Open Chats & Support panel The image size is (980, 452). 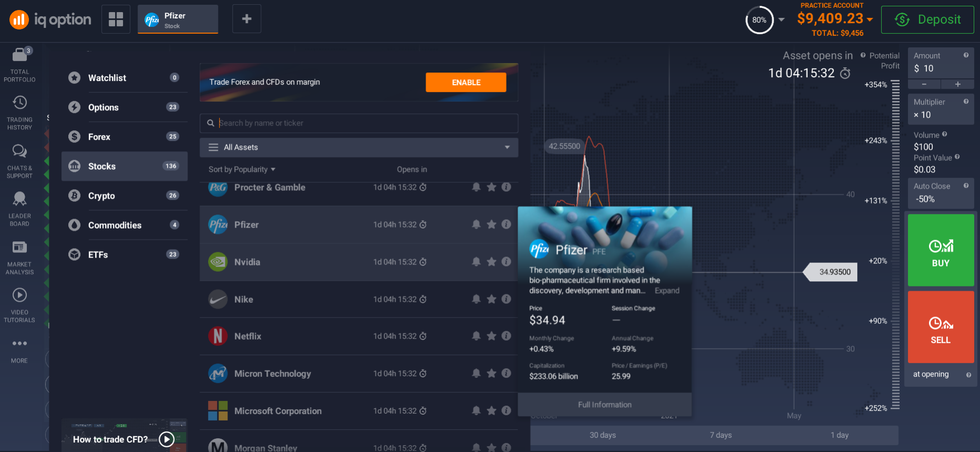point(20,161)
